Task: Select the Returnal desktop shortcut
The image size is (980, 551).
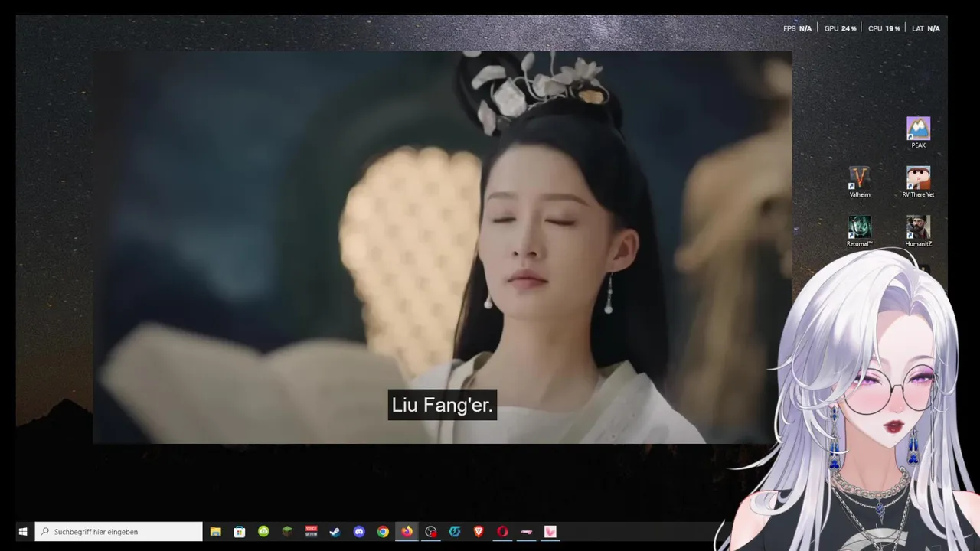Action: pyautogui.click(x=860, y=231)
